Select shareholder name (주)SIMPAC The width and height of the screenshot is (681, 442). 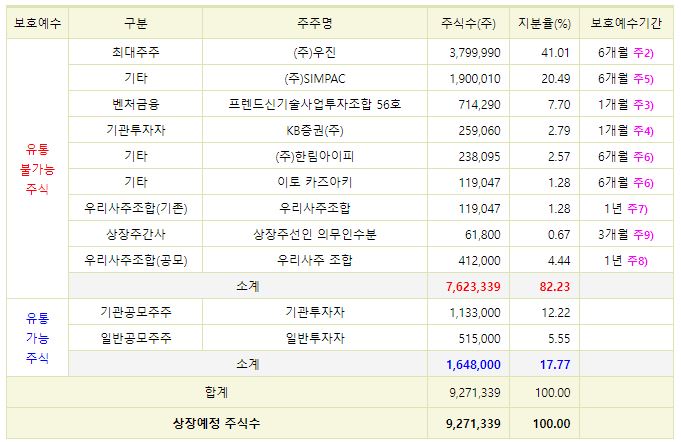315,79
